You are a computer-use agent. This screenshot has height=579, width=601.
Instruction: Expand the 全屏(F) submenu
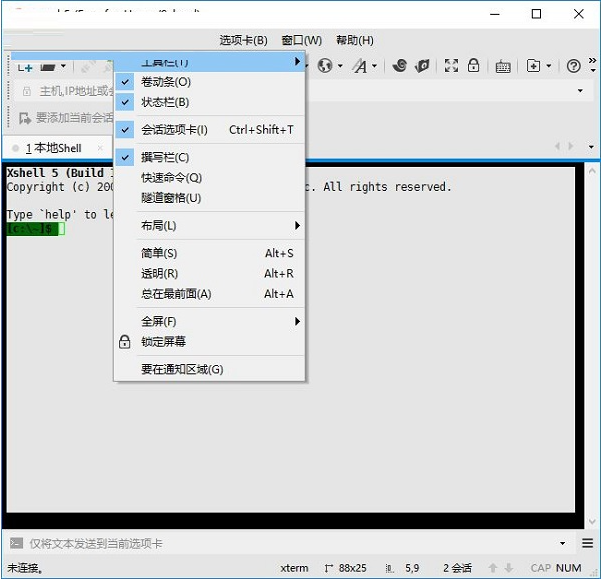pyautogui.click(x=209, y=321)
